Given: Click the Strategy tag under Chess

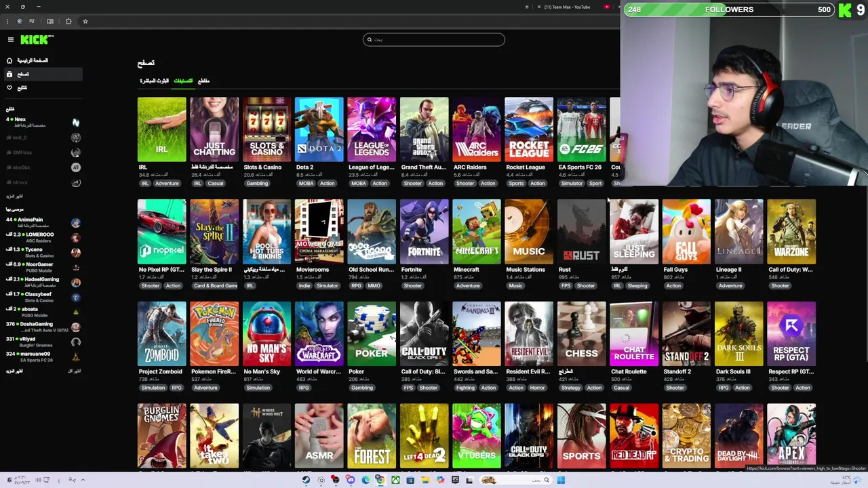Looking at the screenshot, I should [x=571, y=388].
